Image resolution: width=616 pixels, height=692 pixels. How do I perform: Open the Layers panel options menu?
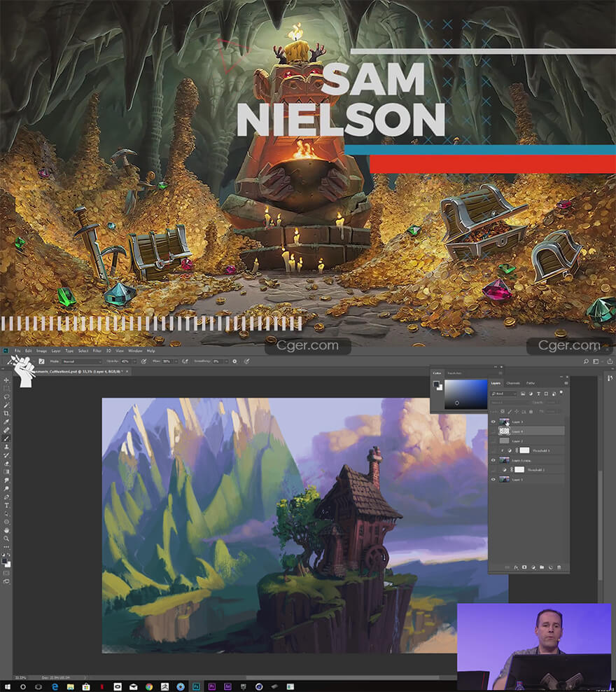click(566, 383)
